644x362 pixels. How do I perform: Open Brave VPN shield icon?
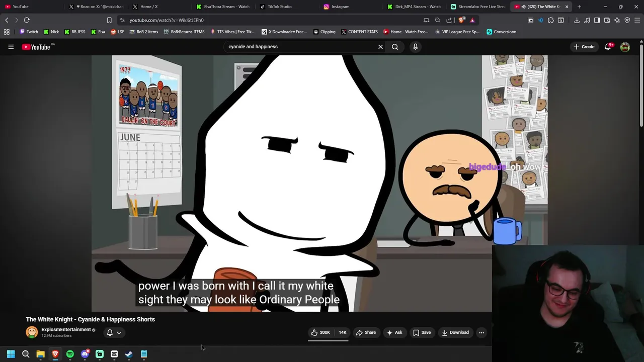coord(627,20)
